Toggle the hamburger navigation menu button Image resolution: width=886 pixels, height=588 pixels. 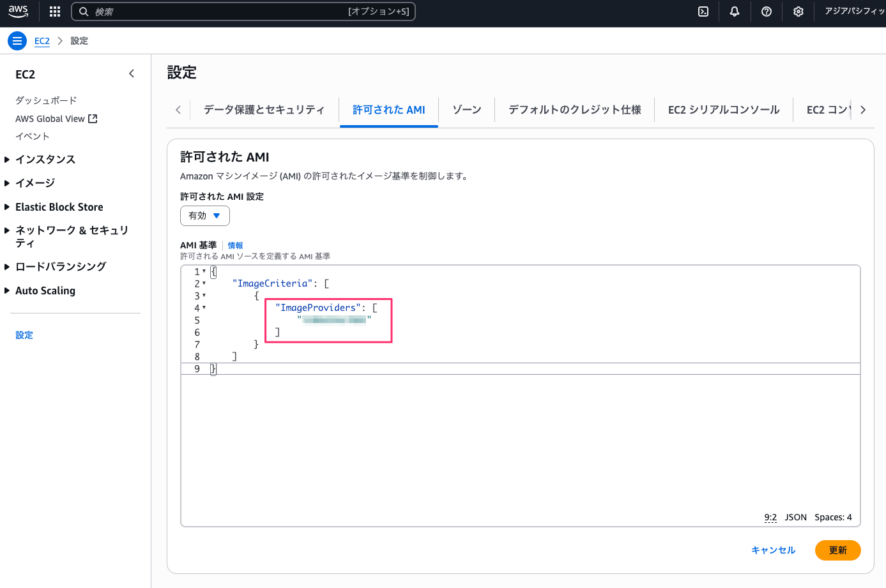coord(17,41)
